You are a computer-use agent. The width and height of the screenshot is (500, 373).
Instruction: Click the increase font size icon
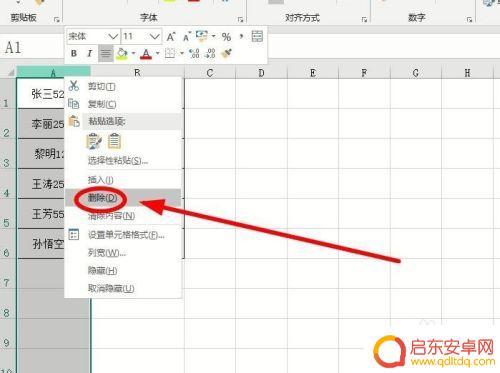pos(171,36)
